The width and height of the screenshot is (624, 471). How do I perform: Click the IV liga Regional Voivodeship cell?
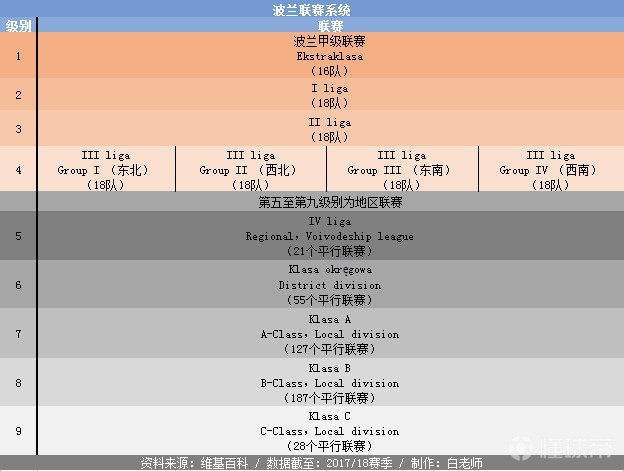pyautogui.click(x=329, y=236)
